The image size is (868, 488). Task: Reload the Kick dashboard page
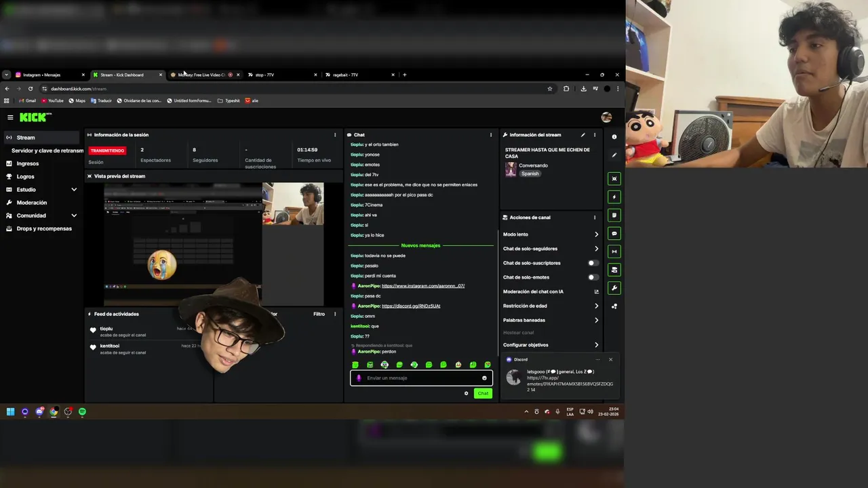coord(31,89)
